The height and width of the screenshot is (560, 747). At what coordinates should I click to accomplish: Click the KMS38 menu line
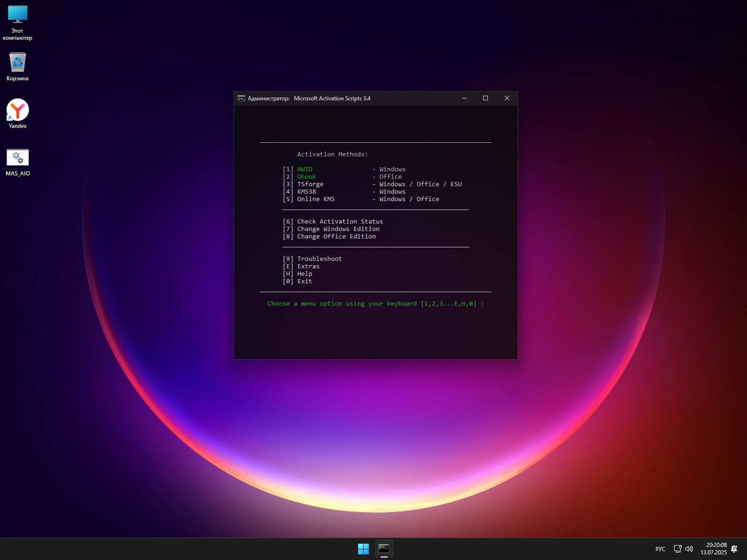[344, 192]
